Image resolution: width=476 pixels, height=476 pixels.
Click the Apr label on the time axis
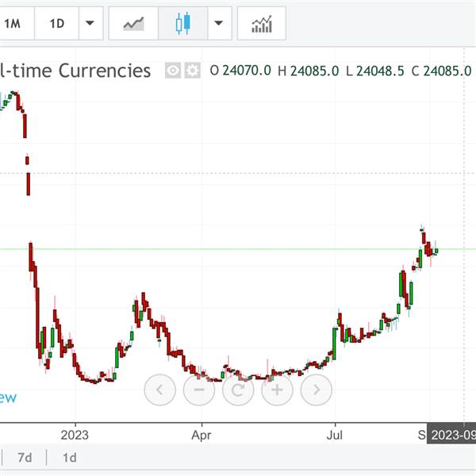click(x=202, y=436)
